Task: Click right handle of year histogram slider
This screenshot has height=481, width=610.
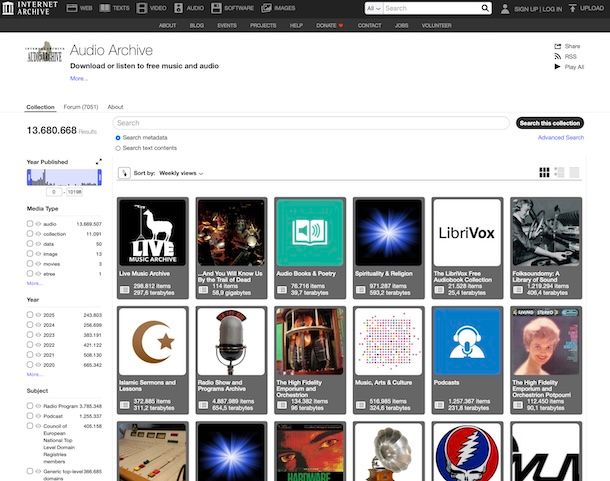Action: pyautogui.click(x=100, y=177)
